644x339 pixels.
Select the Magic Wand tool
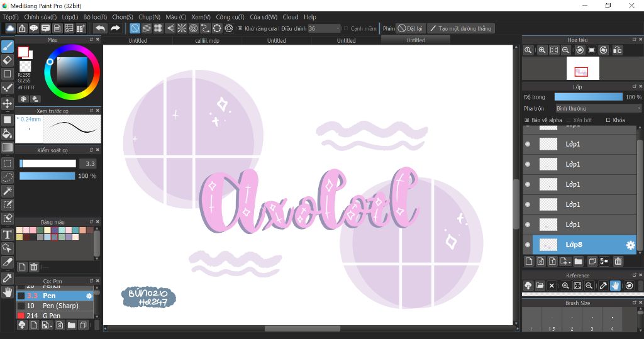[x=8, y=191]
